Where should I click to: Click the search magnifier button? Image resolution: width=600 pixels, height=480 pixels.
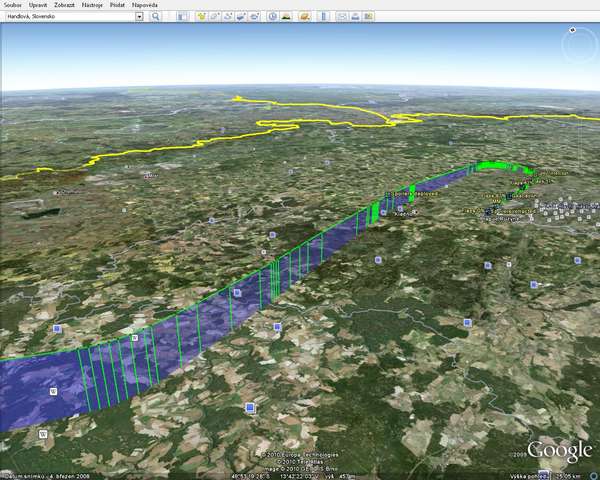point(155,17)
